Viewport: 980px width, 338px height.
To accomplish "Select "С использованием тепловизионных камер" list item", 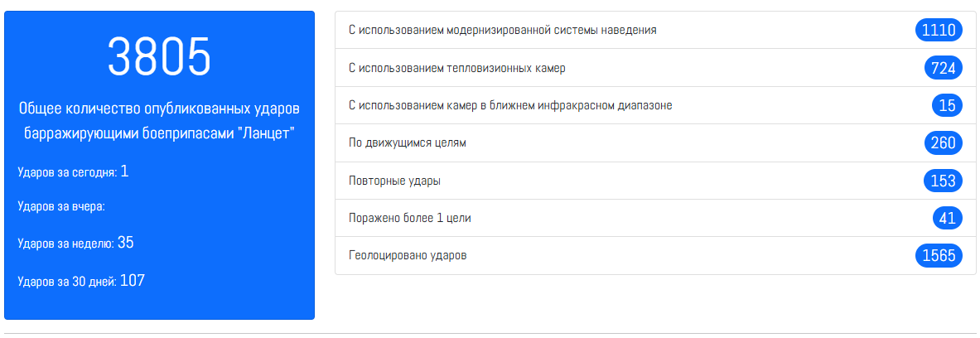I will coord(457,68).
